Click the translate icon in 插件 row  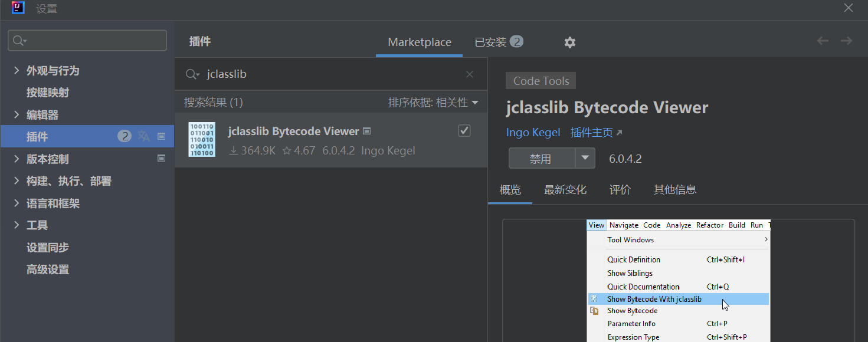[143, 137]
